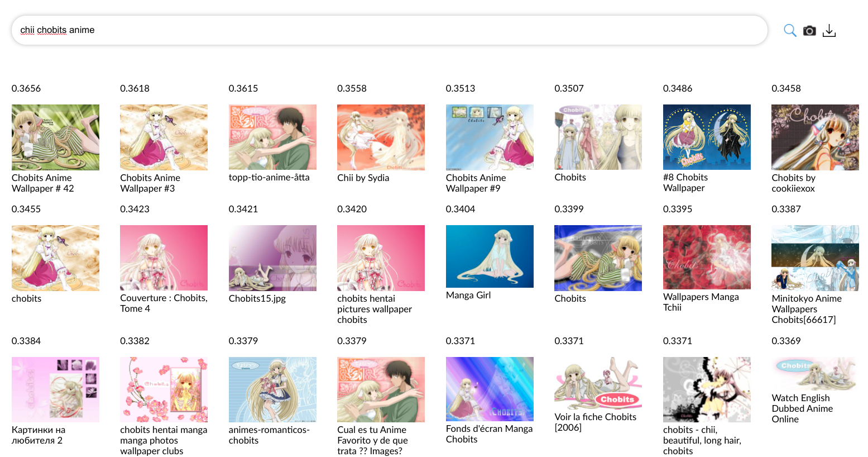Screen dimensions: 868x457
Task: Click the magnifying glass search icon
Action: (790, 30)
